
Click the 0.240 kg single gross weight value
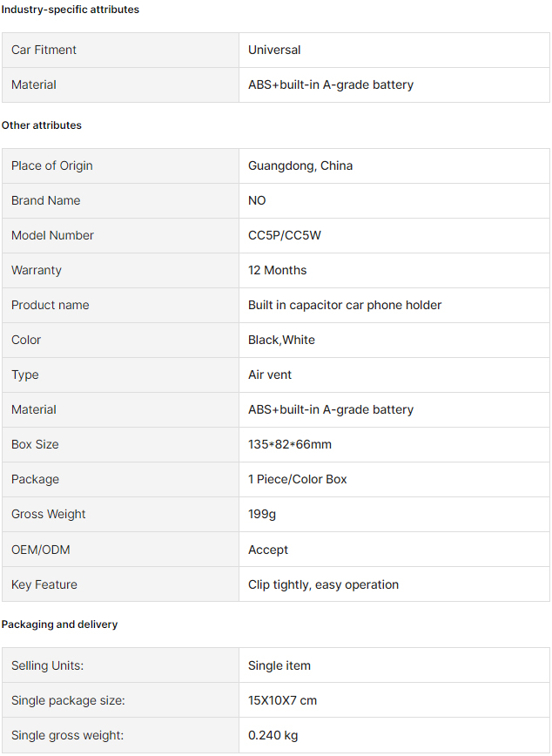point(273,735)
